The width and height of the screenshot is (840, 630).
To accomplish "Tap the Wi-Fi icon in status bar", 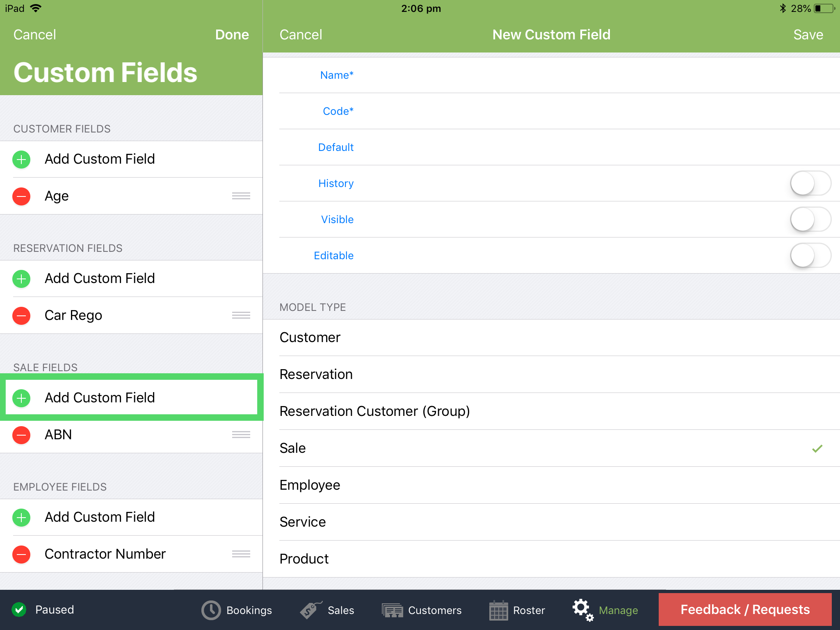I will (x=36, y=8).
